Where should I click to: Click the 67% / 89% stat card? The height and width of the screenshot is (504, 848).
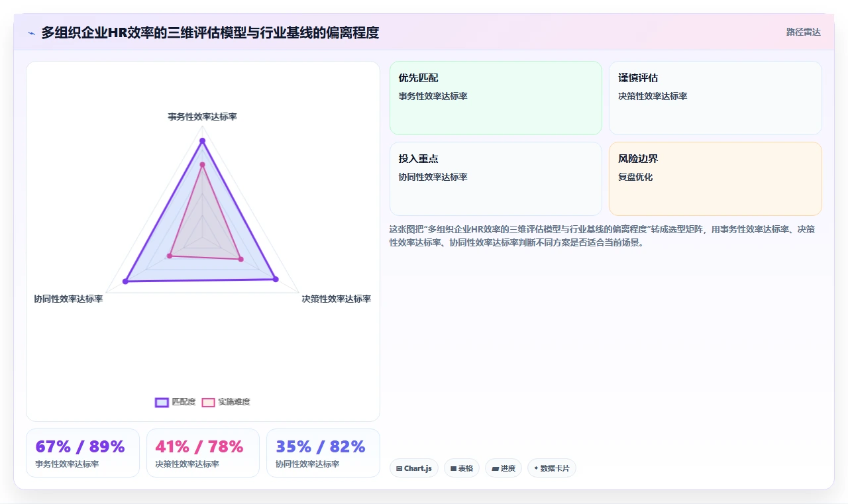click(83, 453)
